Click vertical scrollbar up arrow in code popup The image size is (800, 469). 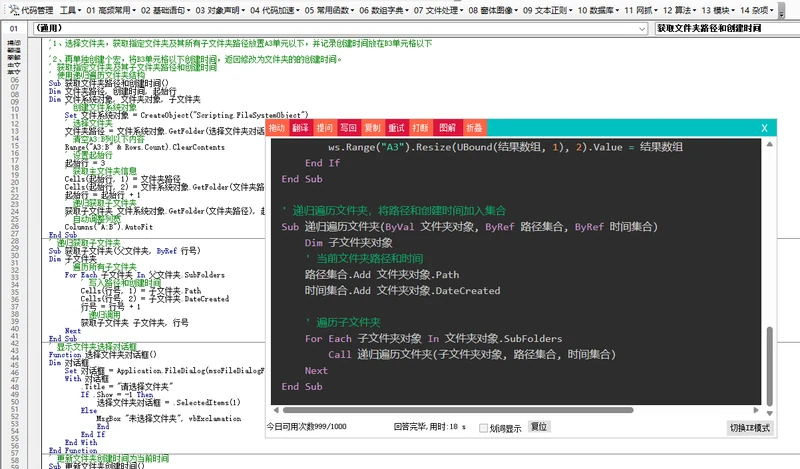point(769,144)
